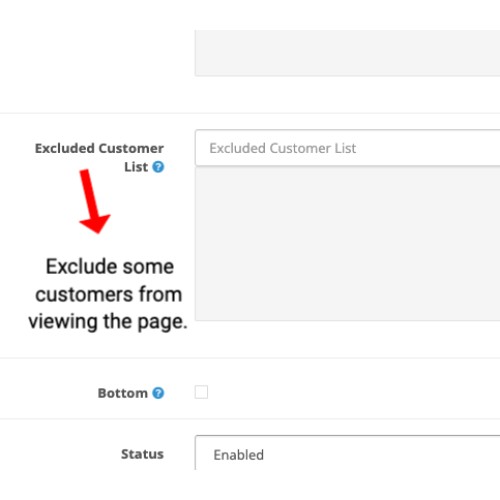Click the divider line directly above Bottom row
Viewport: 500px width, 500px height.
click(x=250, y=358)
